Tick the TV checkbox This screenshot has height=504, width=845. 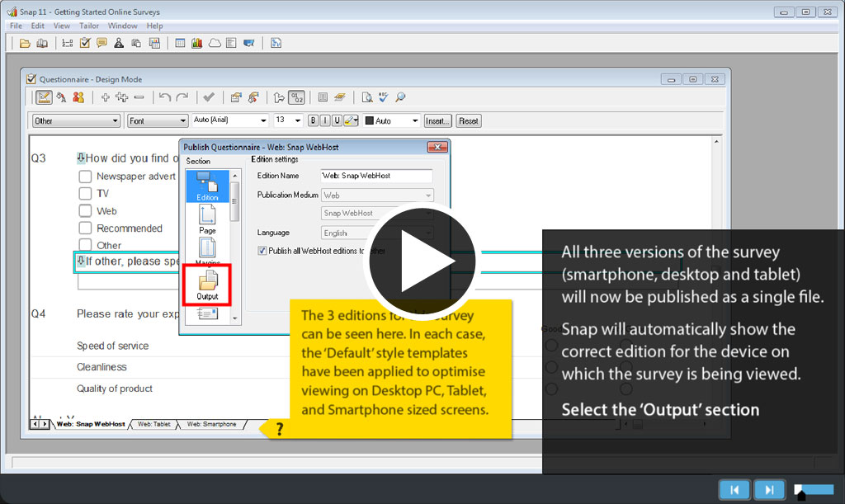[x=85, y=193]
